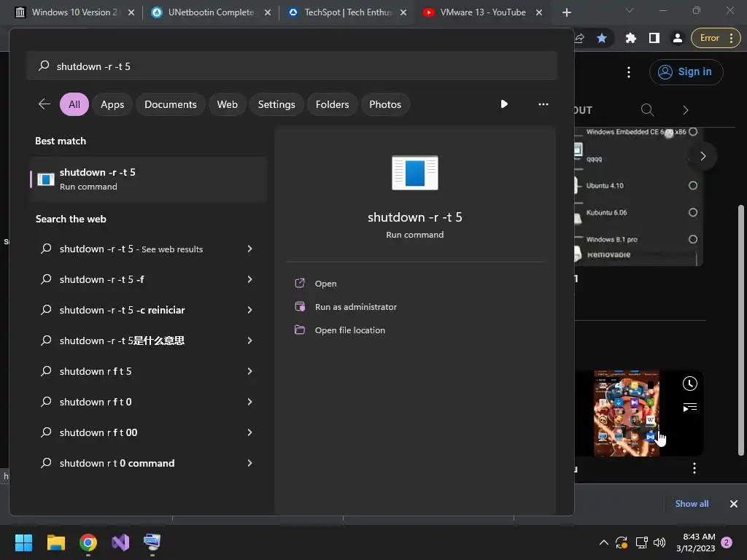This screenshot has height=560, width=747.
Task: Click Add to queue icon on thumbnail
Action: click(x=690, y=407)
